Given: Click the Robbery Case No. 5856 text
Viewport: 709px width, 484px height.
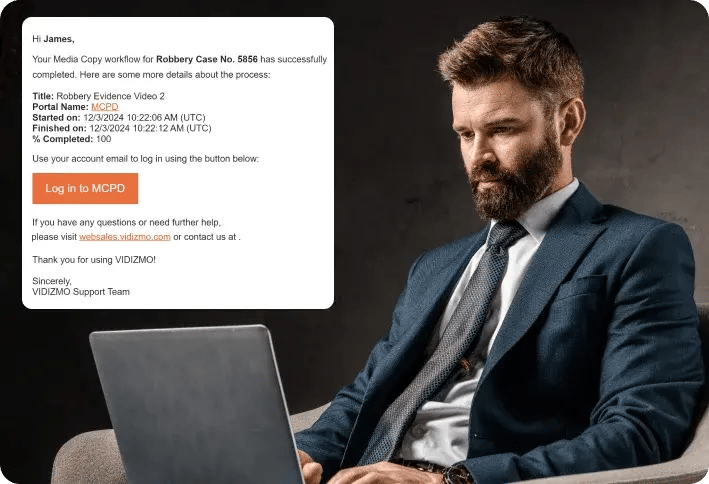Looking at the screenshot, I should point(207,59).
